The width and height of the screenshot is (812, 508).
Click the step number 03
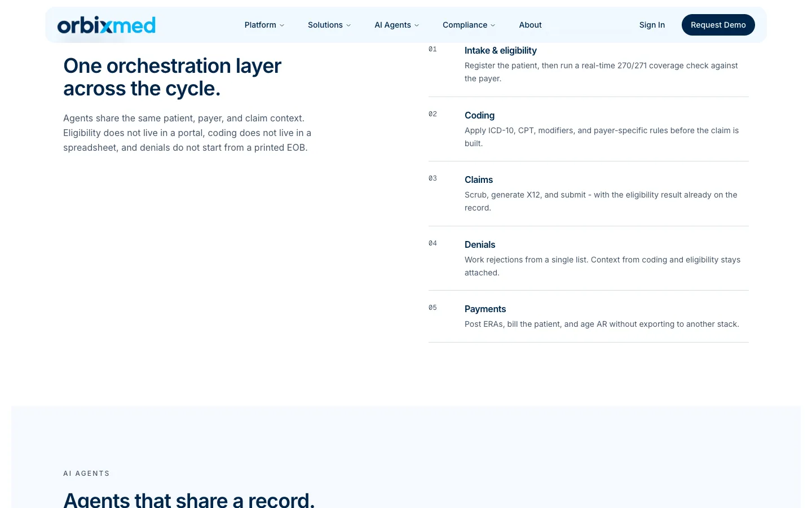tap(433, 178)
